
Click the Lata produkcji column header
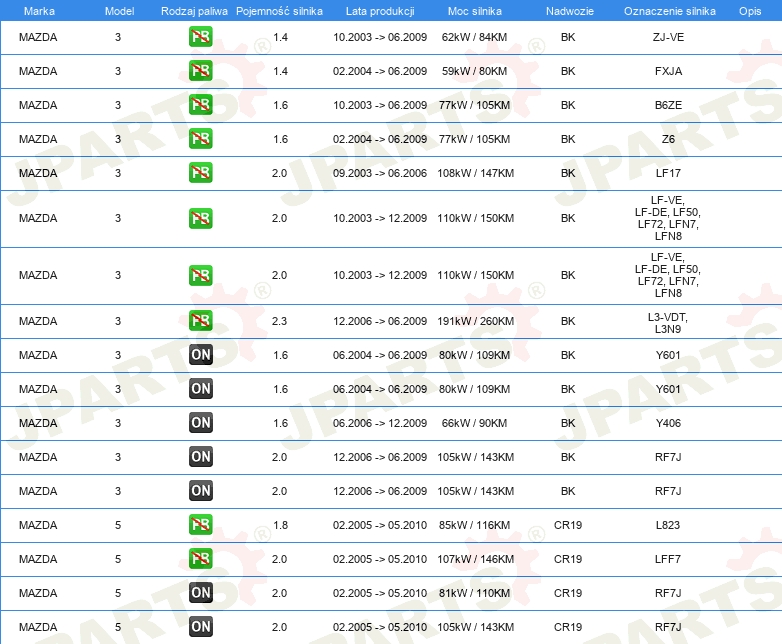coord(380,11)
